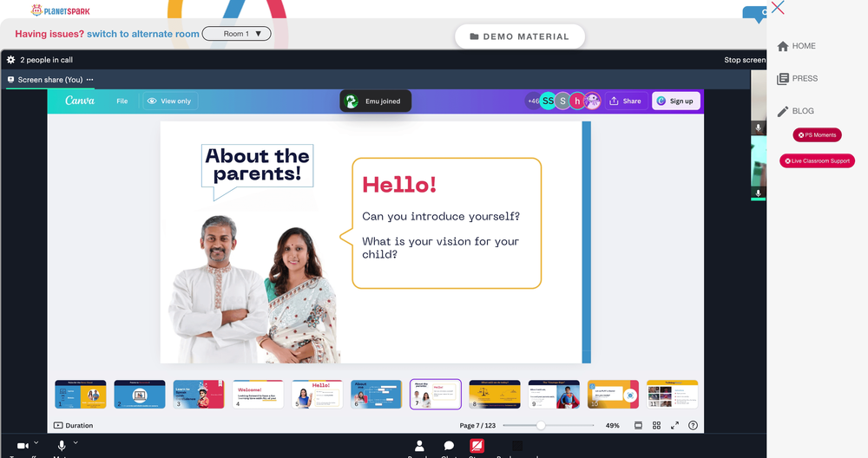Viewport: 868px width, 458px height.
Task: Open PRESS in side menu
Action: [x=798, y=79]
